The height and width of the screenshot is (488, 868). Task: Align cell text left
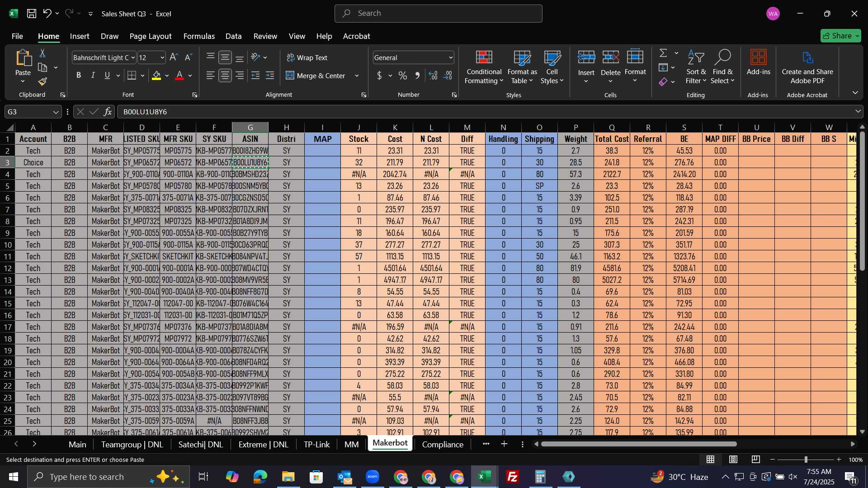click(x=210, y=75)
